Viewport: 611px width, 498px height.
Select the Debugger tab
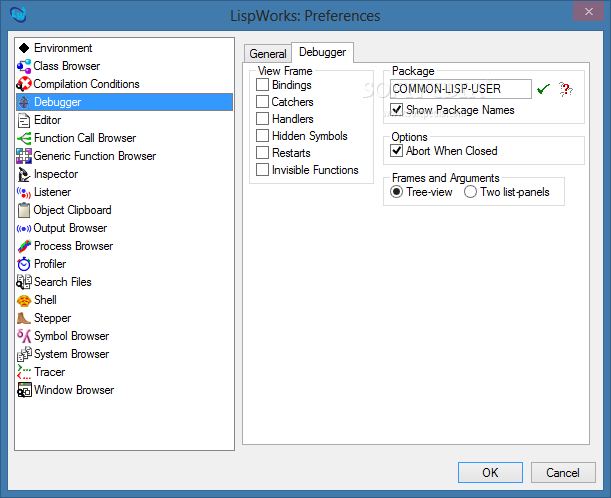322,52
